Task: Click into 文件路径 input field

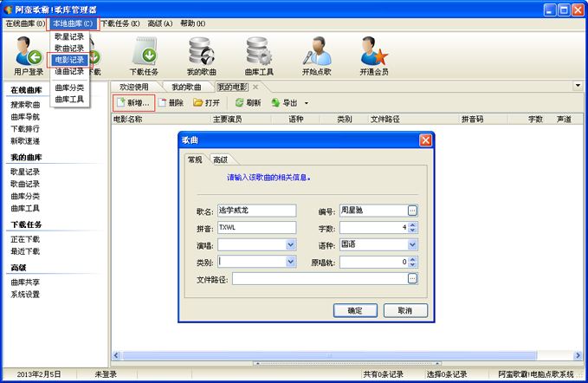Action: coord(320,279)
